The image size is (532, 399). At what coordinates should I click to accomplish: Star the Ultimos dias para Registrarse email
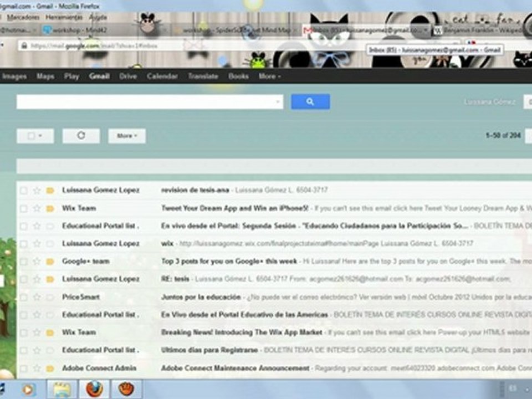37,350
